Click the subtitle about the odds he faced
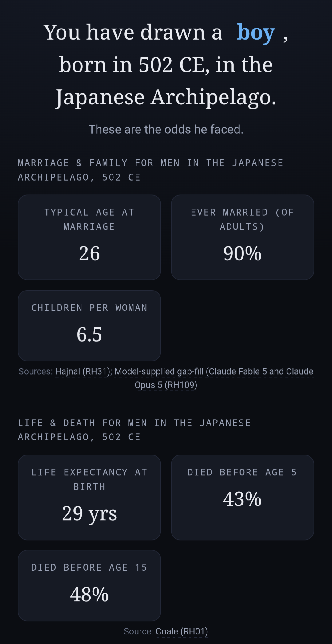Viewport: 332px width, 644px height. pos(166,130)
